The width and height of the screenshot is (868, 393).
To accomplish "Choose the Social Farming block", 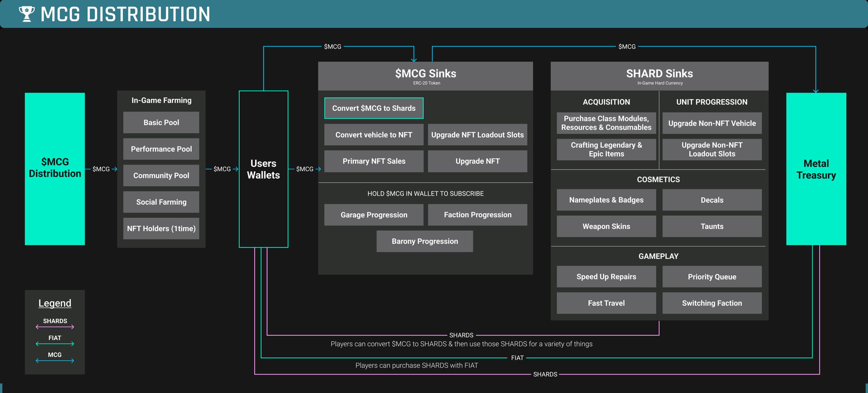I will [x=161, y=202].
